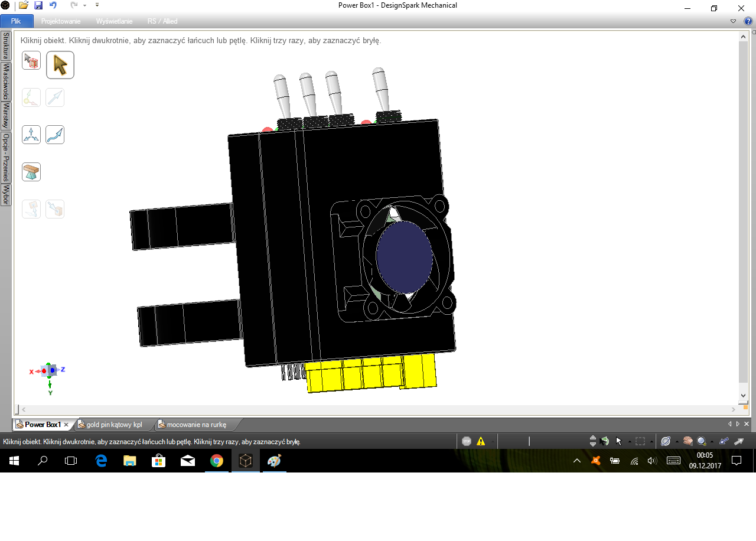The width and height of the screenshot is (756, 541).
Task: Open the Quick Access Toolbar customize dropdown
Action: coord(97,5)
